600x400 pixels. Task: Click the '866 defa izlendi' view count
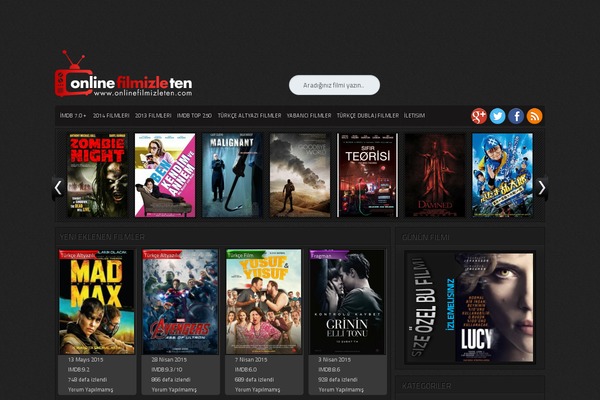(x=171, y=380)
